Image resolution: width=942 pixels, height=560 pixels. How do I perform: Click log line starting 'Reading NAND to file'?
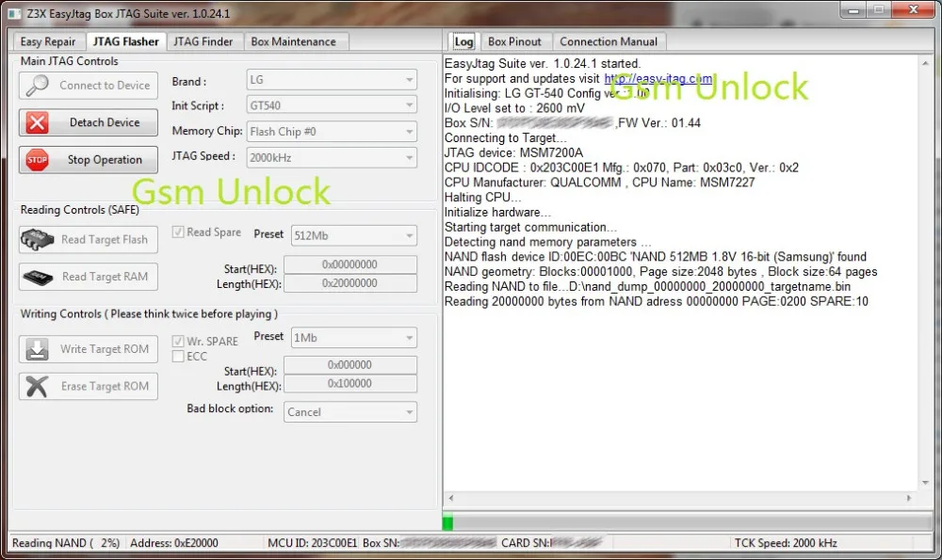(648, 287)
